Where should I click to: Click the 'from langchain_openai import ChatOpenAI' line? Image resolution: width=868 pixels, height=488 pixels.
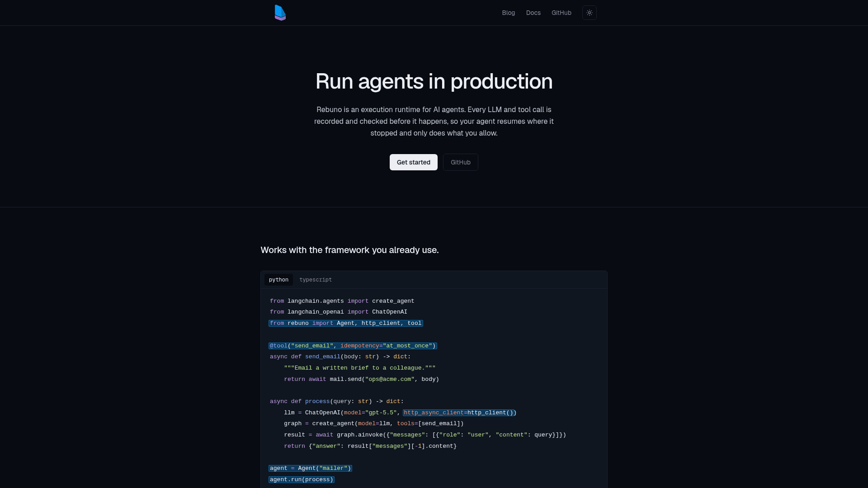click(x=339, y=312)
